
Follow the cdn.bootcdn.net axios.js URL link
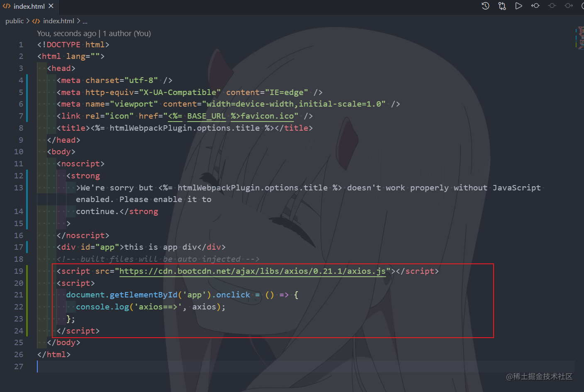tap(253, 271)
